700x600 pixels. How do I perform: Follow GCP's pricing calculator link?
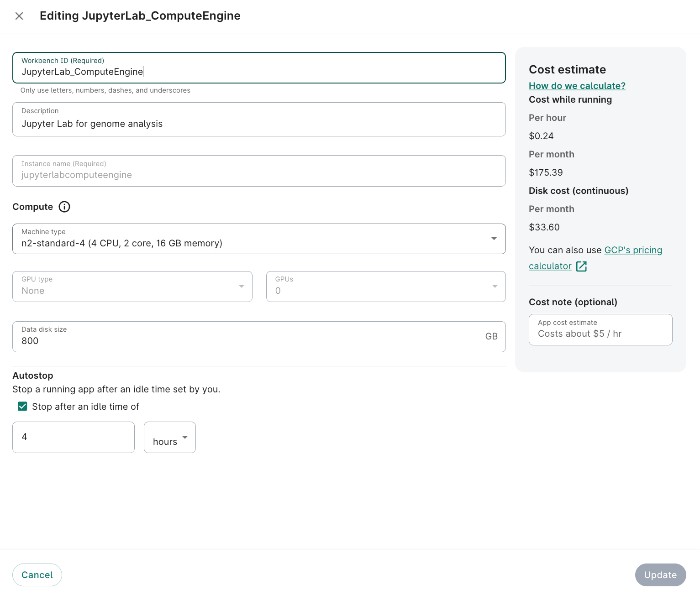tap(633, 250)
